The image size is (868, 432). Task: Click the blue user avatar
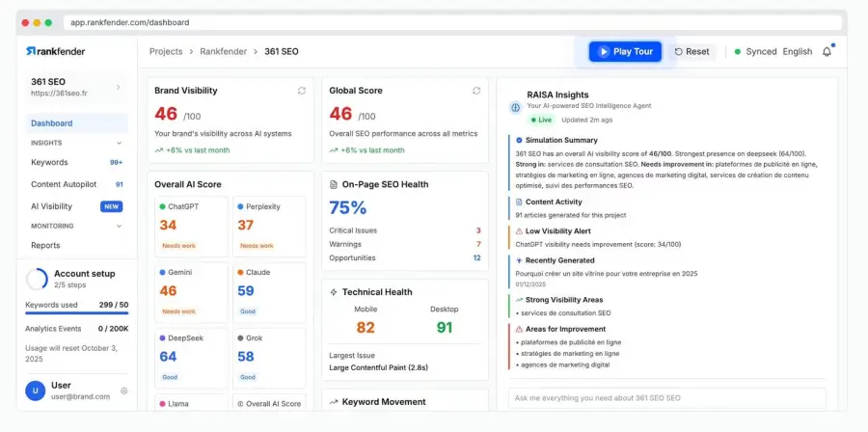[x=36, y=391]
